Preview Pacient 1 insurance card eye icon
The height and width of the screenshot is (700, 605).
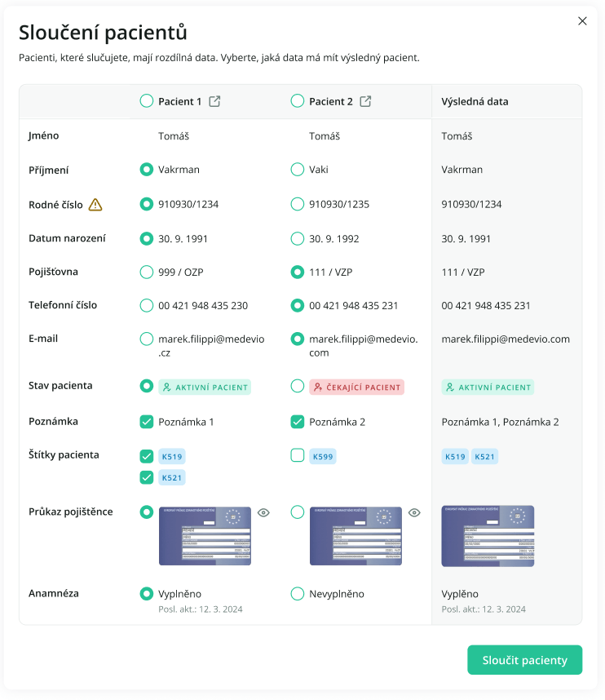point(263,512)
